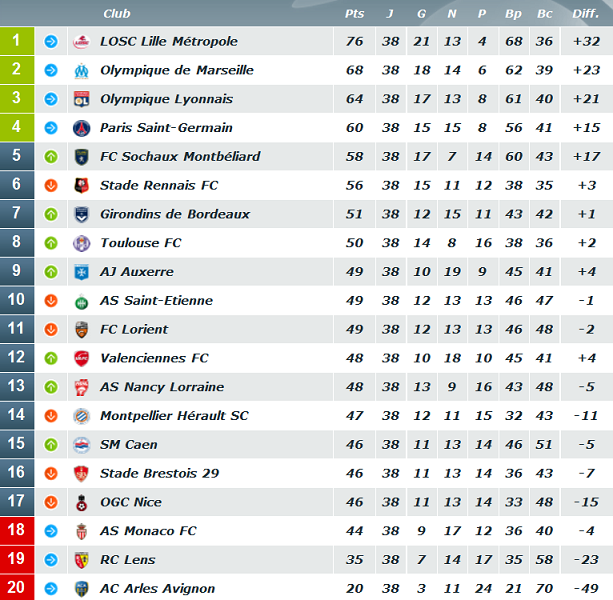613x600 pixels.
Task: Click the rank 1 green position badge
Action: click(17, 41)
